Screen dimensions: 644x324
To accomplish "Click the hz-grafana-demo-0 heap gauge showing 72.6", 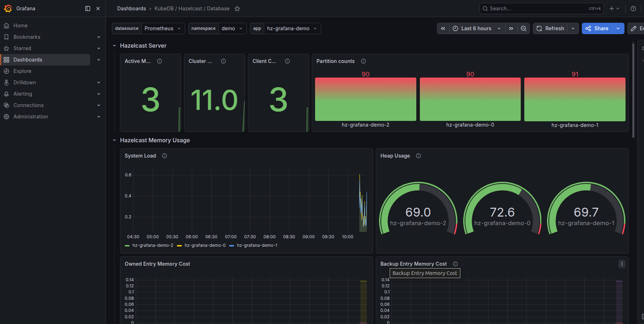I will point(502,208).
